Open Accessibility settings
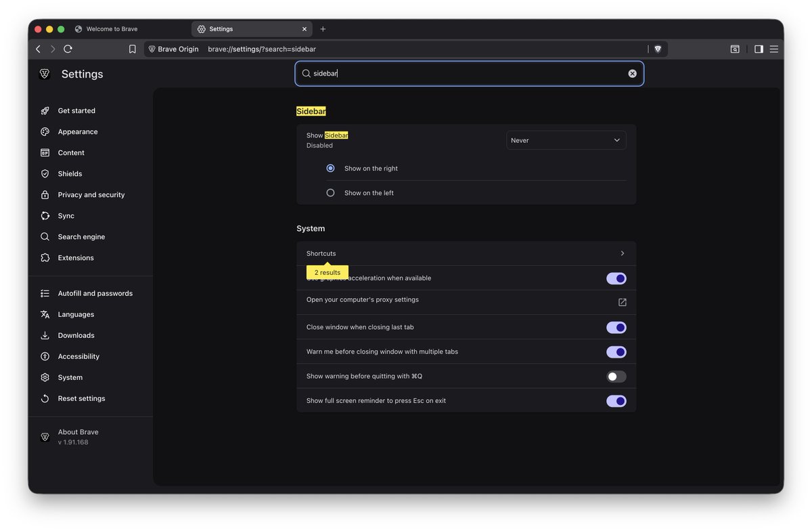Image resolution: width=812 pixels, height=531 pixels. tap(78, 356)
